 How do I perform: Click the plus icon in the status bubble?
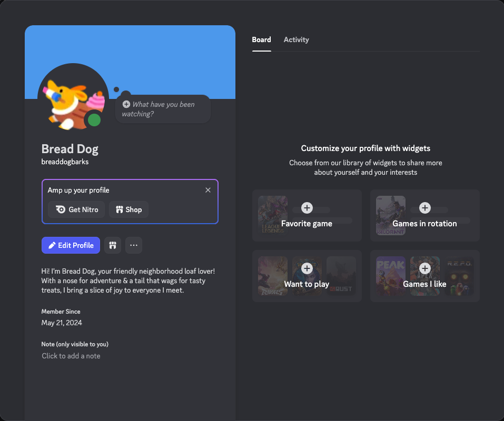[126, 104]
